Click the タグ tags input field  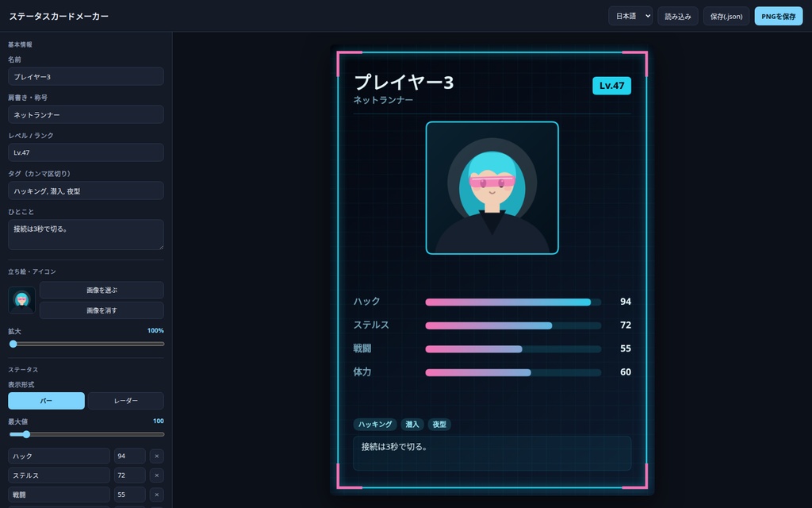[86, 190]
